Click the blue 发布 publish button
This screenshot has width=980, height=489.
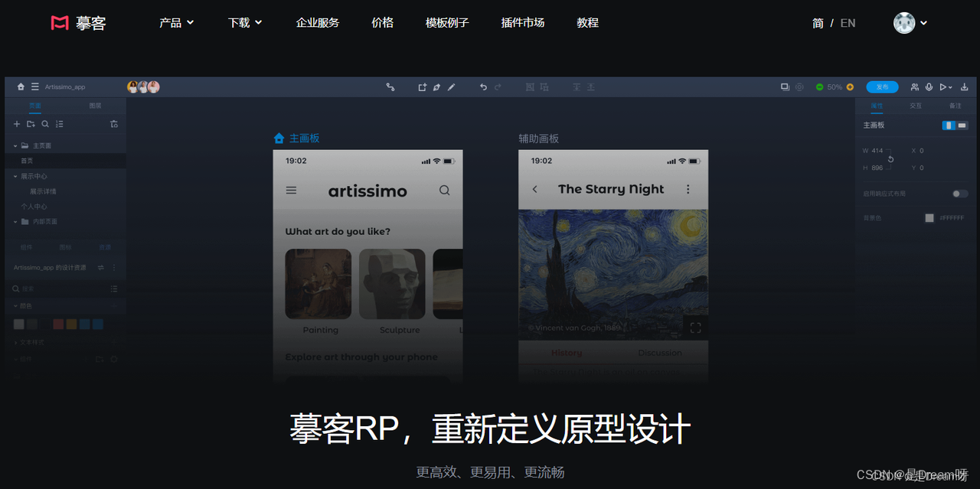coord(882,86)
